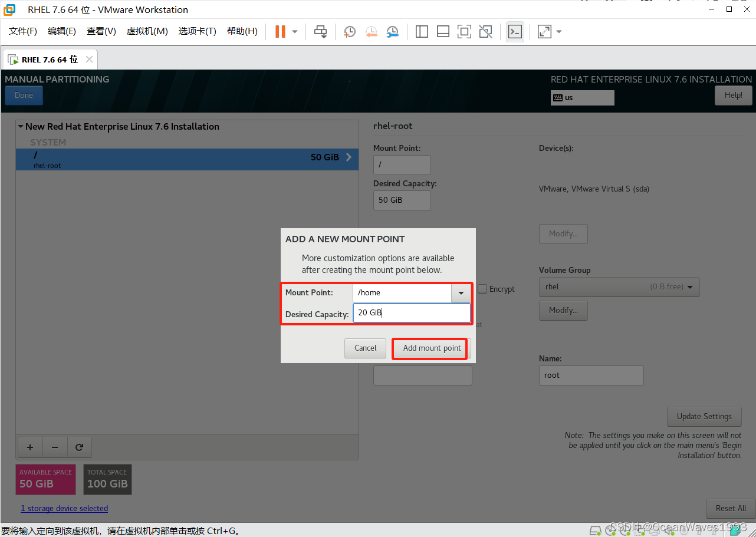Toggle the thumbnail bar view icon

(x=443, y=31)
